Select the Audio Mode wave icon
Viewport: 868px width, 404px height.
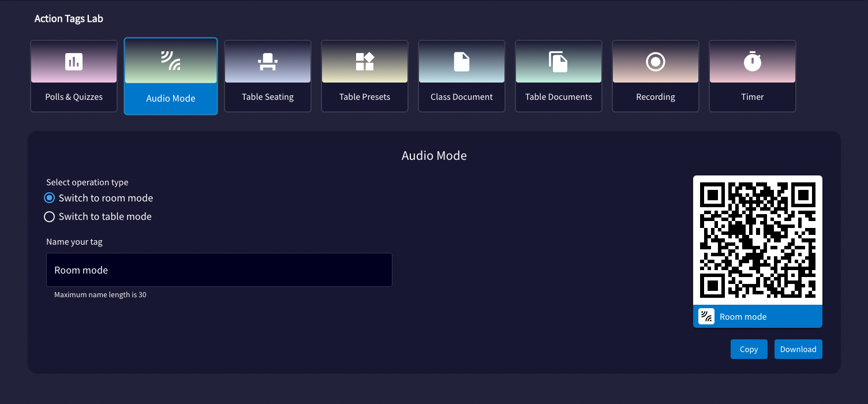(x=170, y=61)
